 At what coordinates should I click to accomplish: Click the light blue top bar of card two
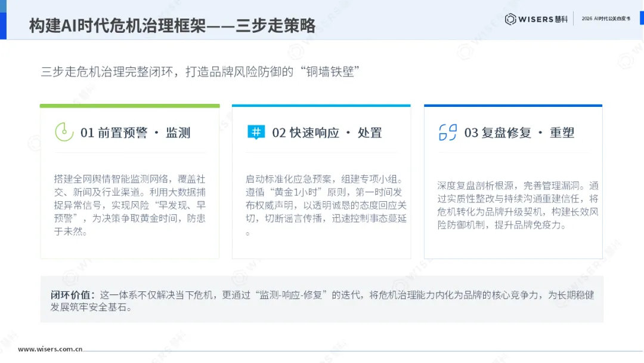[x=321, y=106]
